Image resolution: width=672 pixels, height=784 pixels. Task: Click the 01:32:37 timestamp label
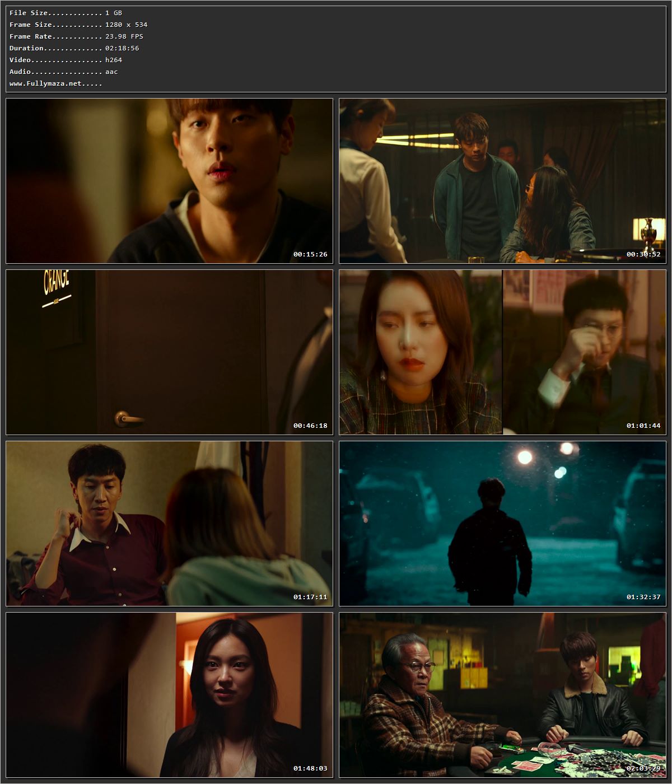coord(643,597)
